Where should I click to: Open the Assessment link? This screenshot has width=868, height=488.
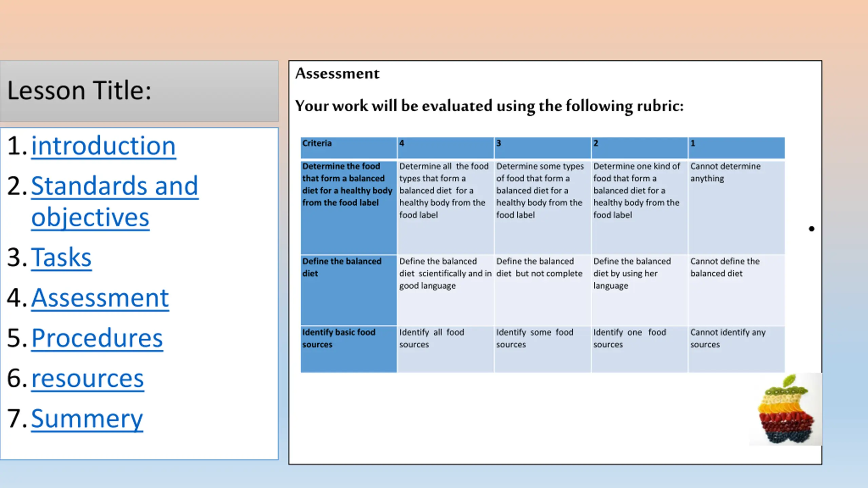point(100,298)
